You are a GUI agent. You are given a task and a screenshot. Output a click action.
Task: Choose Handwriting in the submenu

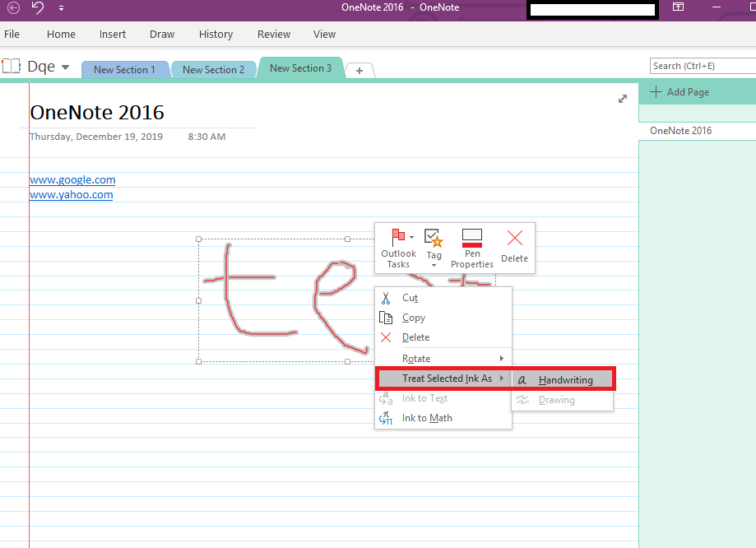point(563,380)
